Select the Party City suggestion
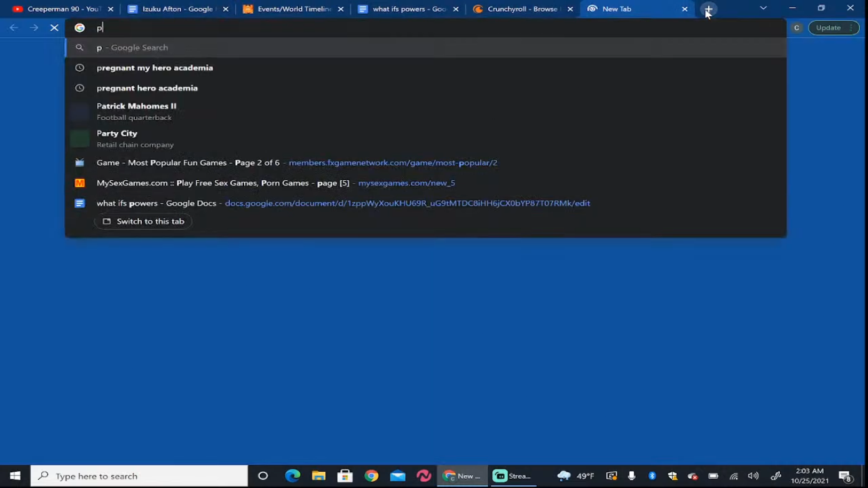Screen dimensions: 868x488 tap(426, 139)
